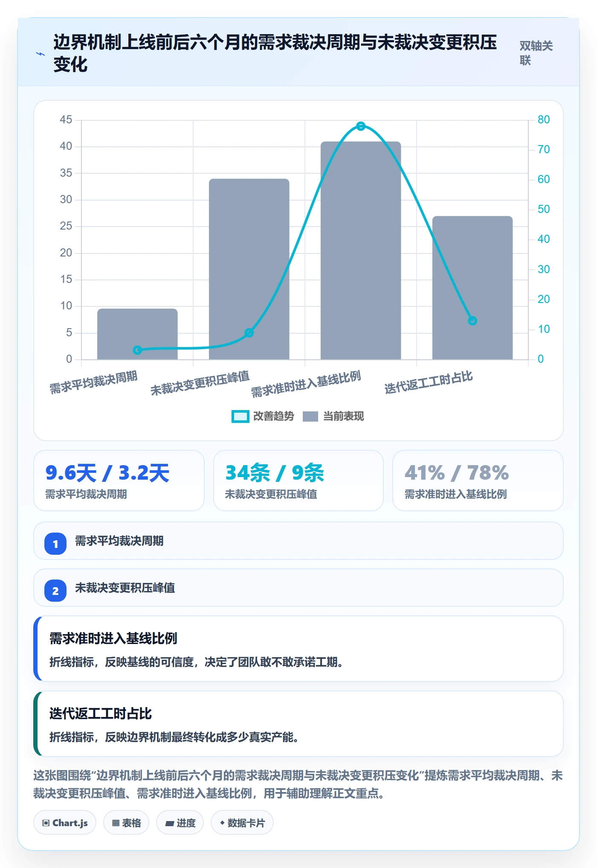
Task: Click the gray bar for 未裁决变更积压峰值
Action: pyautogui.click(x=249, y=269)
